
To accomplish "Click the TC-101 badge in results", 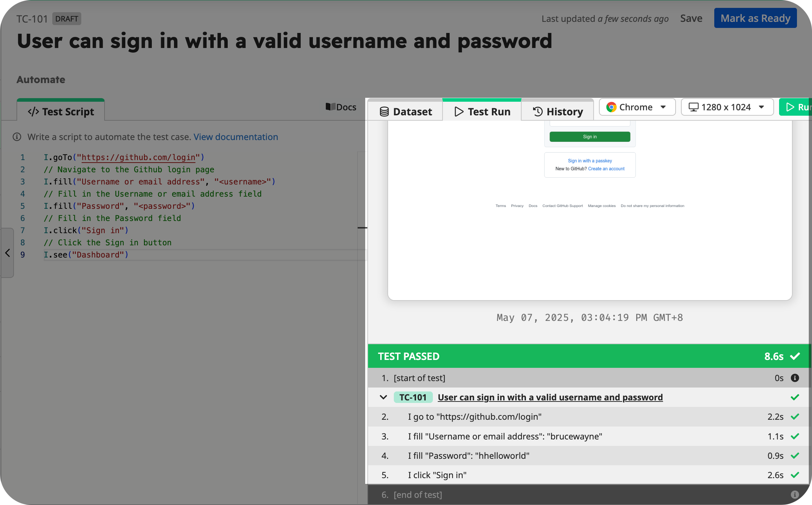I will click(x=413, y=397).
